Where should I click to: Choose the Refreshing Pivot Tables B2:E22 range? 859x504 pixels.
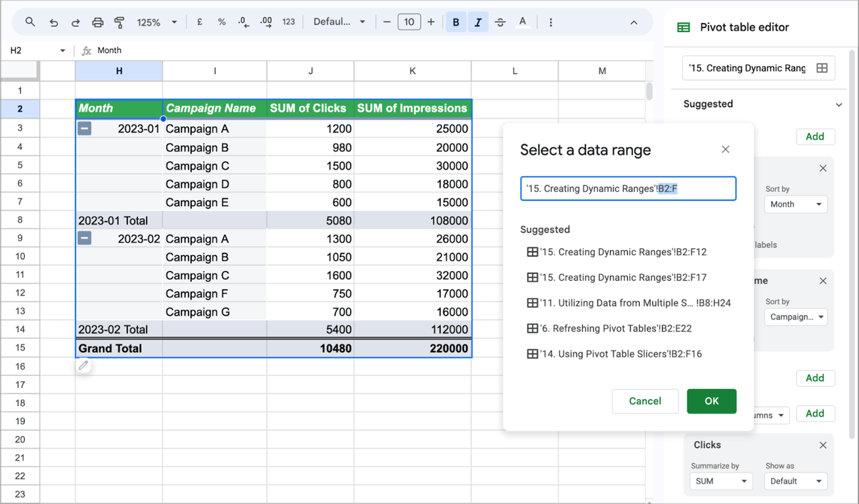click(609, 329)
